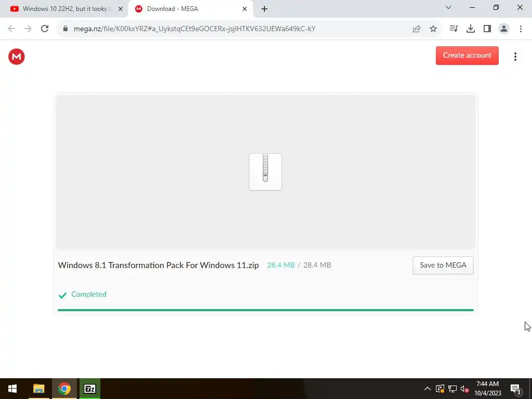Click Save to MEGA button
The width and height of the screenshot is (532, 399).
pos(443,265)
